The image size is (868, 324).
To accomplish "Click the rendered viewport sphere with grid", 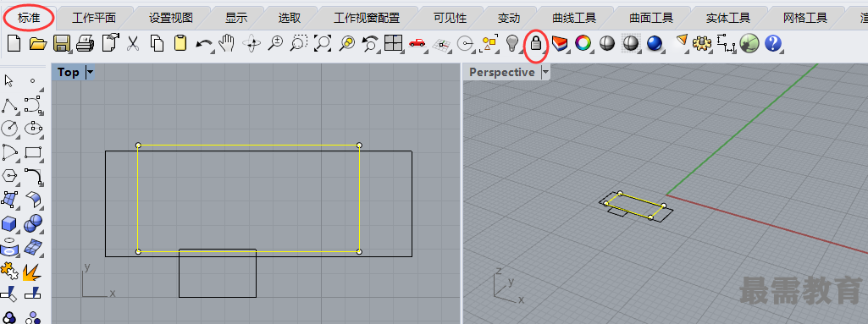I will point(631,43).
